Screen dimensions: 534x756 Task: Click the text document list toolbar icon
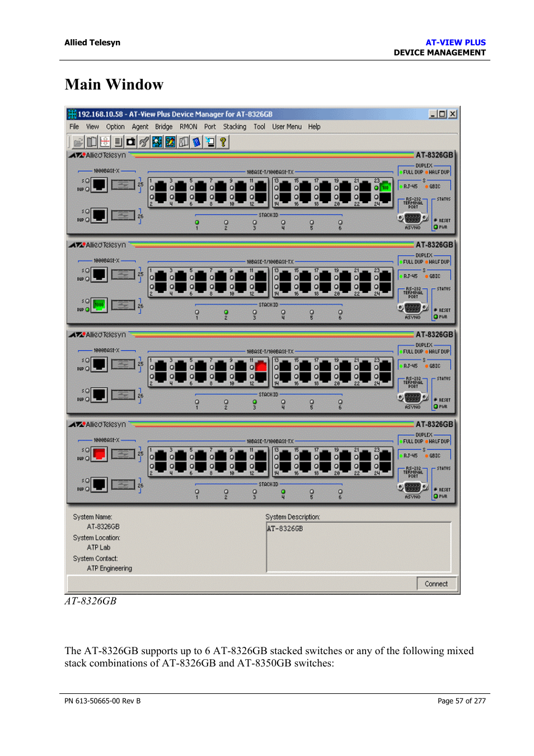click(x=118, y=142)
